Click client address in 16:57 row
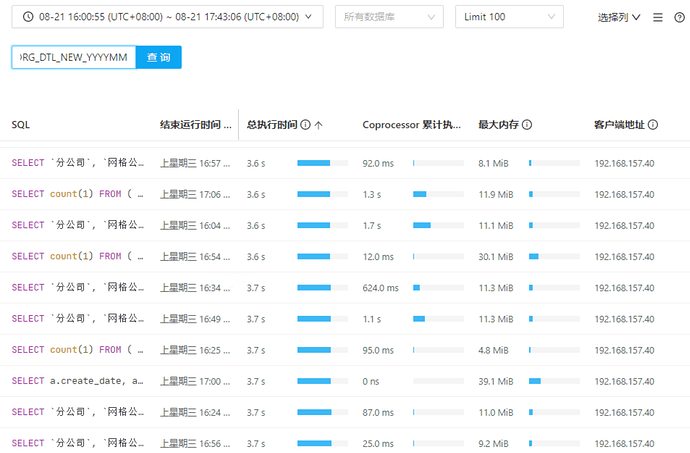This screenshot has height=453, width=690. pyautogui.click(x=624, y=163)
